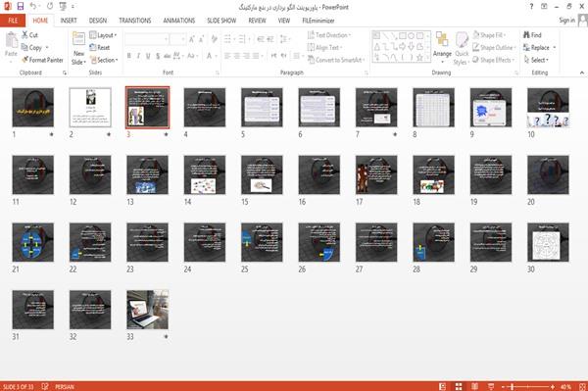This screenshot has width=588, height=391.
Task: Open the Layout dropdown
Action: tap(103, 35)
